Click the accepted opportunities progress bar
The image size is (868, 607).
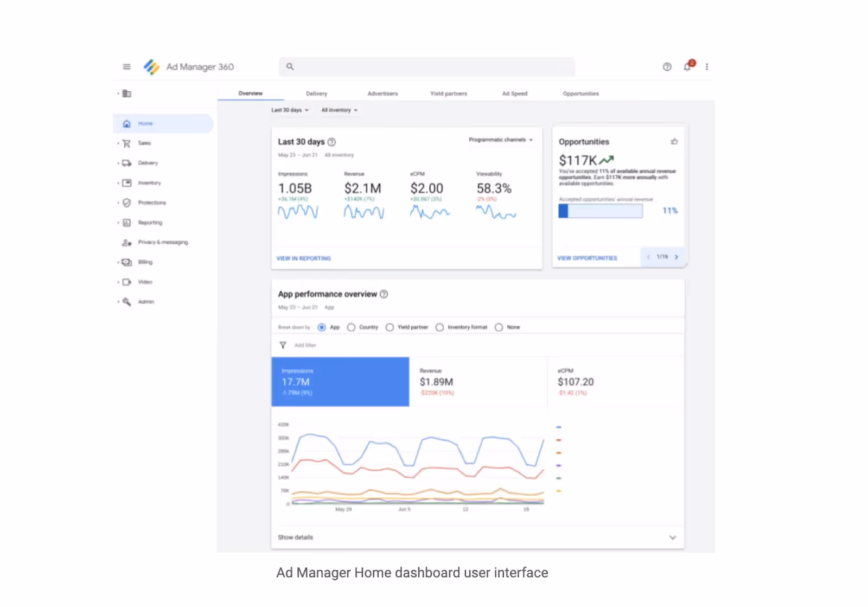click(599, 211)
